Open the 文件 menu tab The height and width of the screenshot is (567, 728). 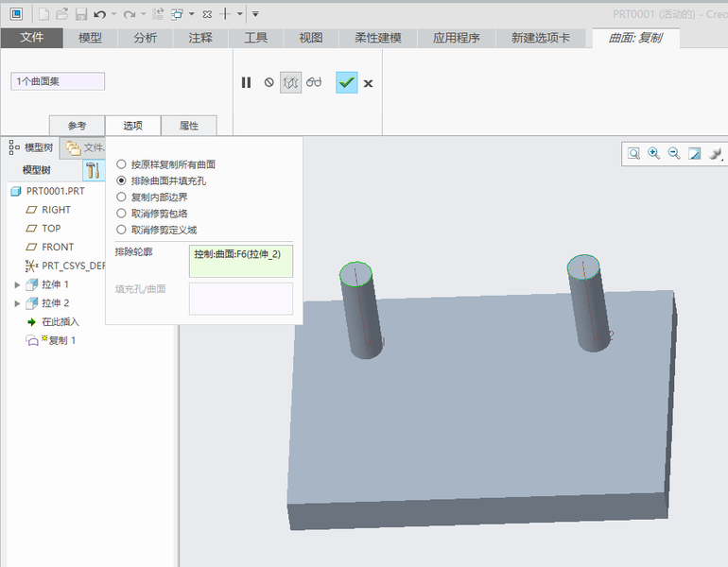[31, 38]
